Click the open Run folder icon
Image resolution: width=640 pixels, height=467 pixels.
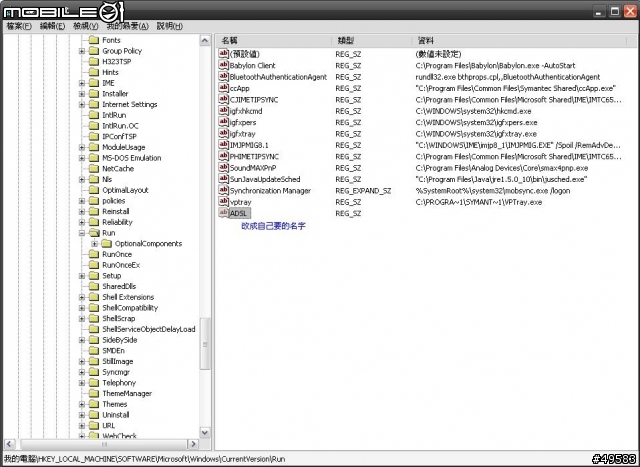pos(94,233)
